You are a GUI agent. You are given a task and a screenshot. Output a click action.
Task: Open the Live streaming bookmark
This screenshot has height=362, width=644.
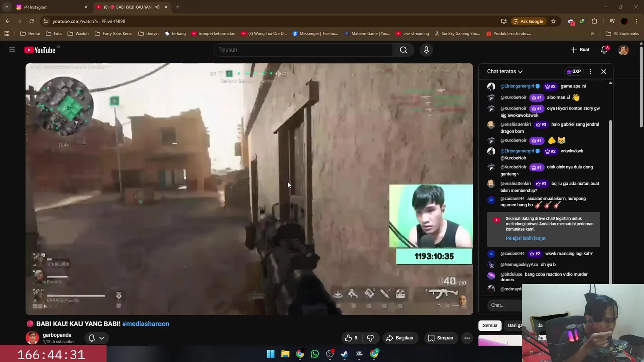(412, 34)
